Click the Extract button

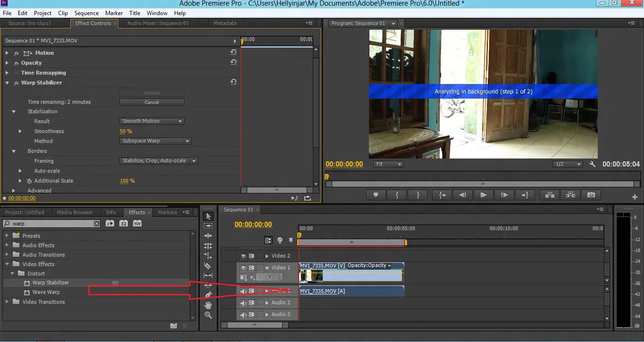tap(570, 195)
